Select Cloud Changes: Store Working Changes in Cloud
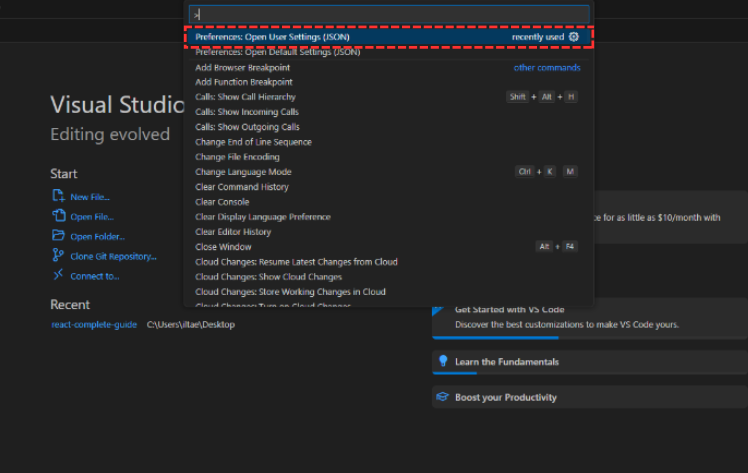Viewport: 748px width, 473px height. pyautogui.click(x=389, y=292)
